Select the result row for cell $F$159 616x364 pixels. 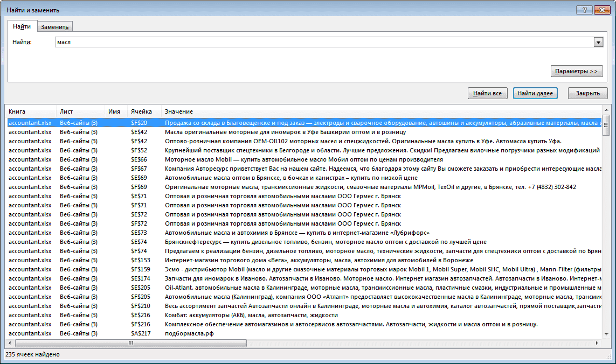[304, 269]
